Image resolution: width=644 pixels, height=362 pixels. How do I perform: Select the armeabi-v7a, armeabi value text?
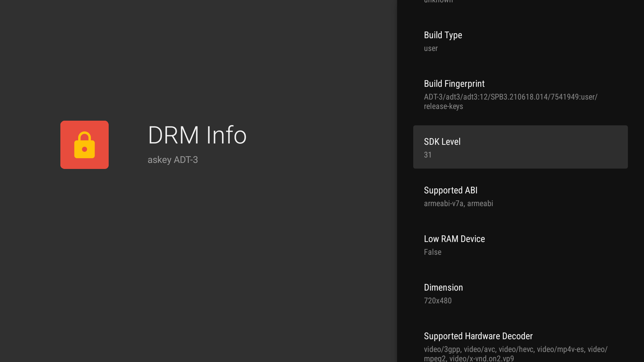[x=459, y=203]
